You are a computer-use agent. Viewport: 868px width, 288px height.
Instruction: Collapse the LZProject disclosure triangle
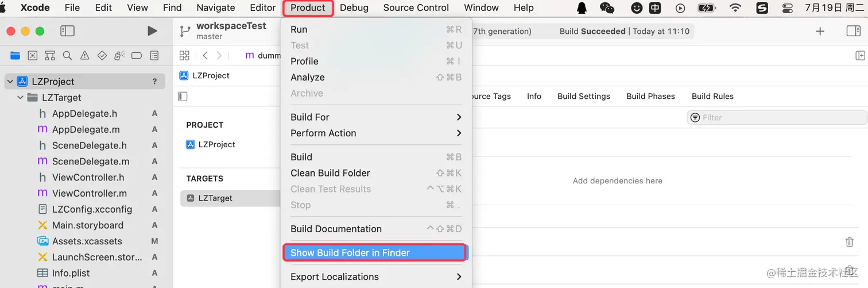coord(10,82)
